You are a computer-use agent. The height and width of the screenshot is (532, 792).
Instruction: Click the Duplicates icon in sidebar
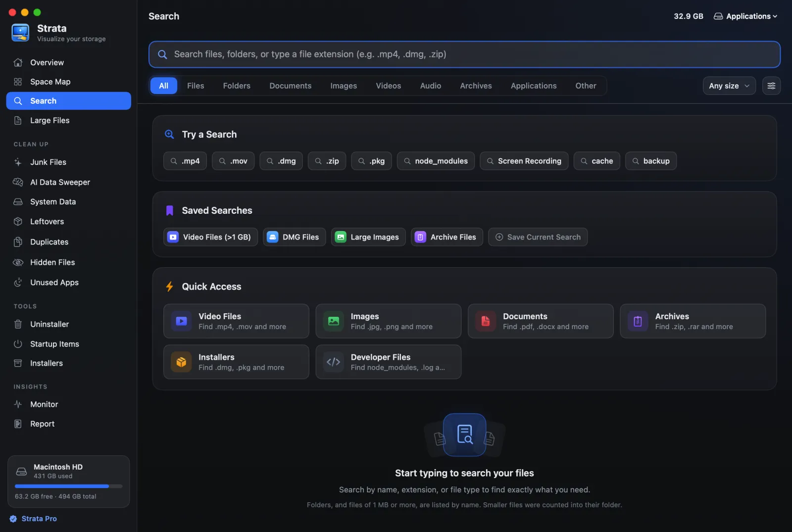coord(18,242)
